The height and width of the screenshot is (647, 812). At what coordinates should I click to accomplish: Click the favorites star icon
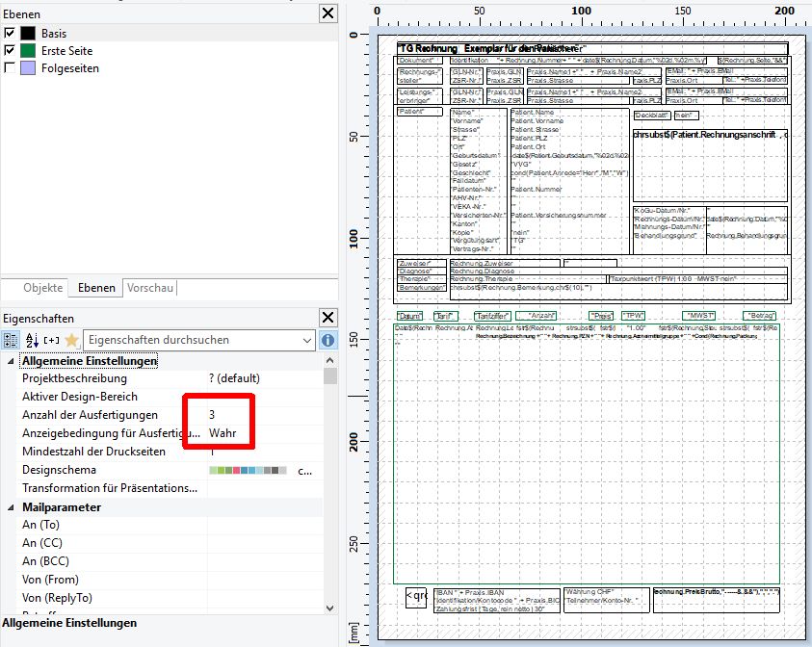point(71,340)
